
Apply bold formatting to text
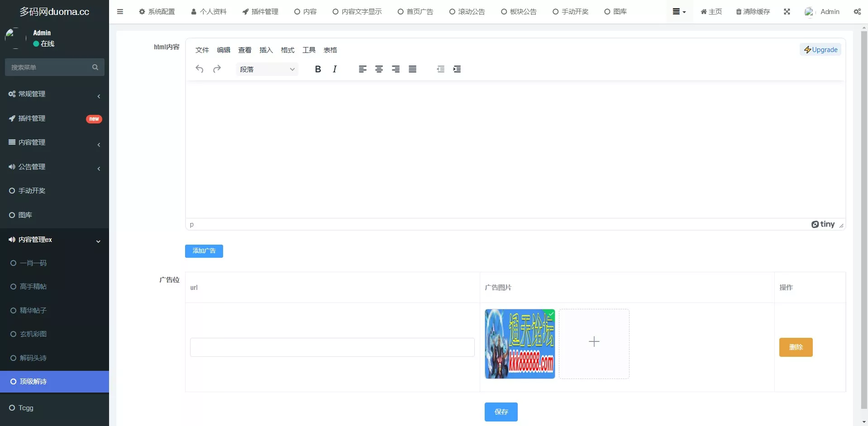pos(318,69)
